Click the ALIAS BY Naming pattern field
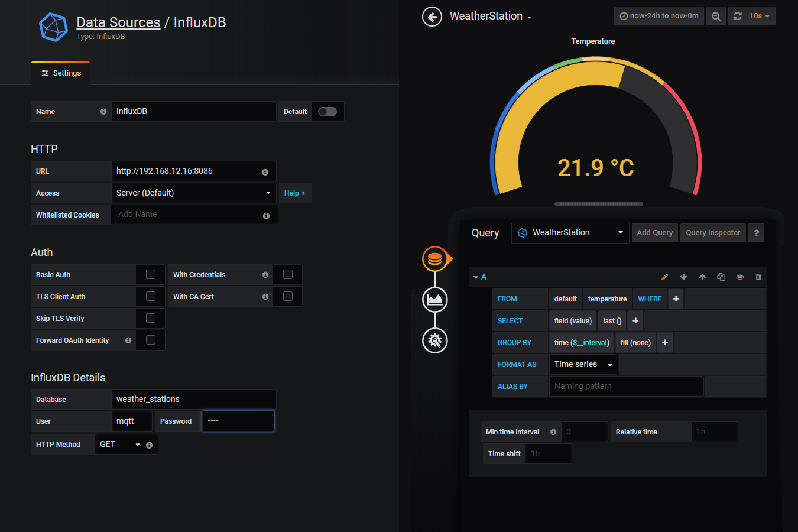The image size is (798, 532). click(627, 387)
